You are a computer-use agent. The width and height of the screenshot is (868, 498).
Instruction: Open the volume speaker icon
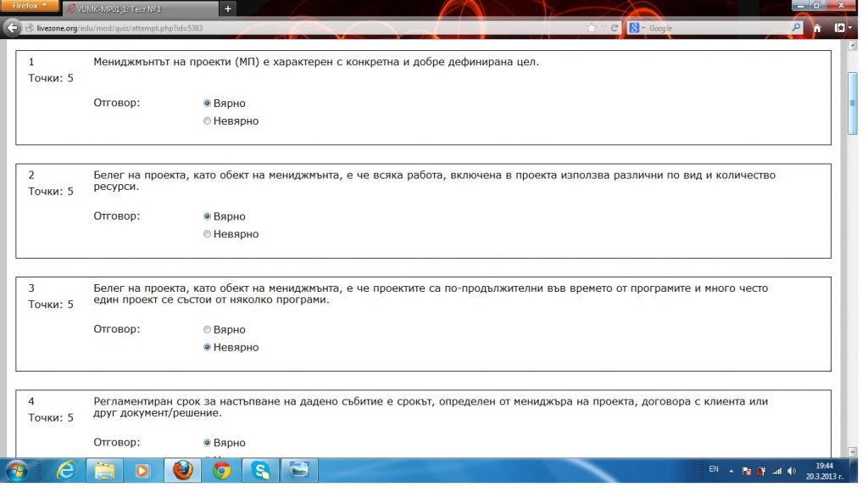pyautogui.click(x=793, y=472)
